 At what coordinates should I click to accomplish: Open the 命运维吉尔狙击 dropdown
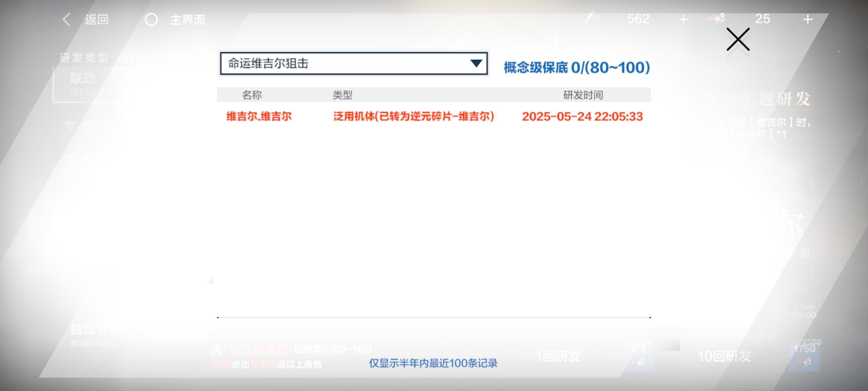[354, 63]
